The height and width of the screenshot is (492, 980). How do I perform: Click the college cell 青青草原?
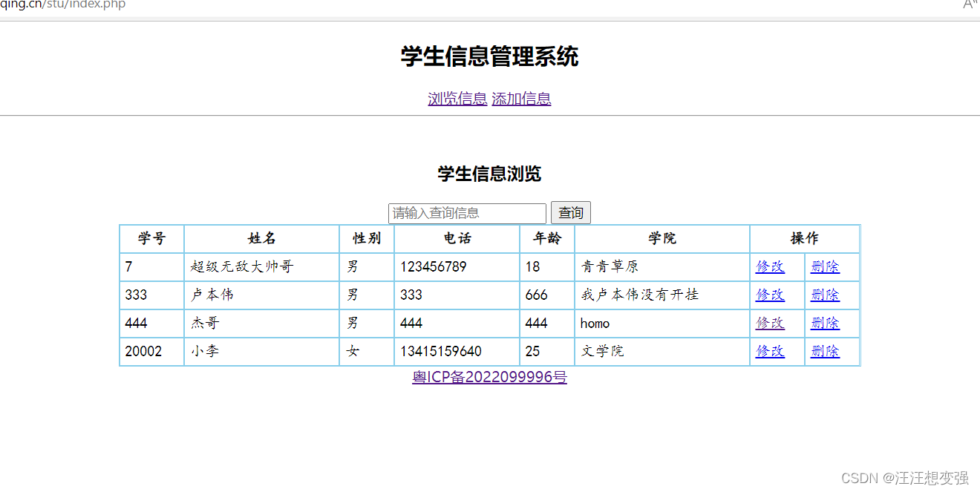click(662, 267)
